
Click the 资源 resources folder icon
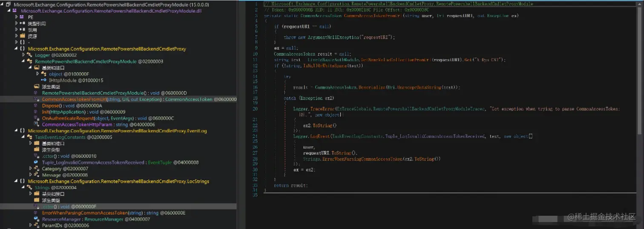click(23, 36)
